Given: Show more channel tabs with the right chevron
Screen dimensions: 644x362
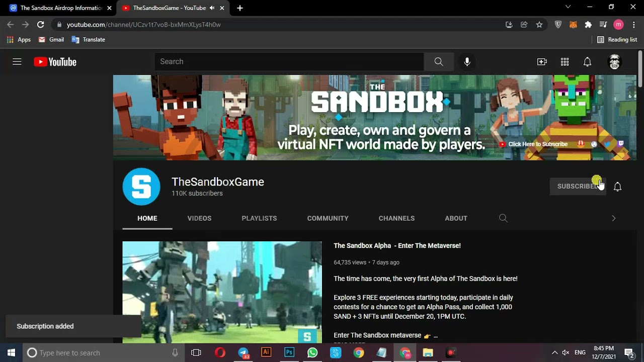Looking at the screenshot, I should tap(613, 218).
